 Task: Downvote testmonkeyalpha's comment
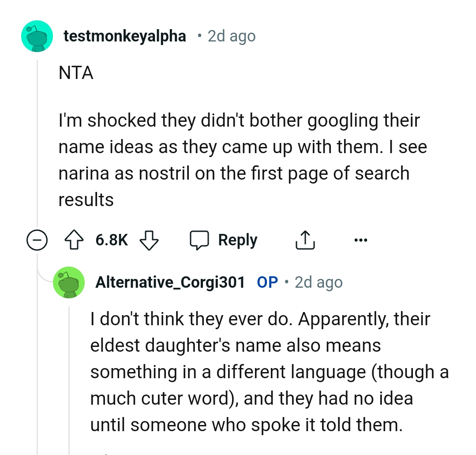[x=149, y=240]
